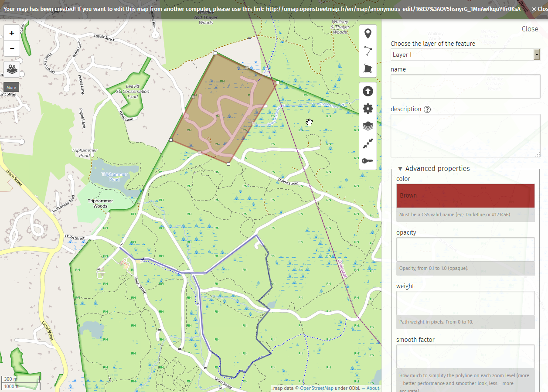Expand the More controls button
Image resolution: width=548 pixels, height=392 pixels.
pyautogui.click(x=11, y=87)
